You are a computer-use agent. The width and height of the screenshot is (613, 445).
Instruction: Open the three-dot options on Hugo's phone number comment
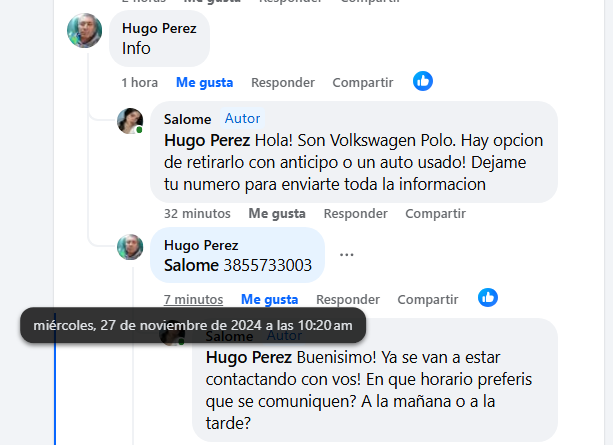346,255
